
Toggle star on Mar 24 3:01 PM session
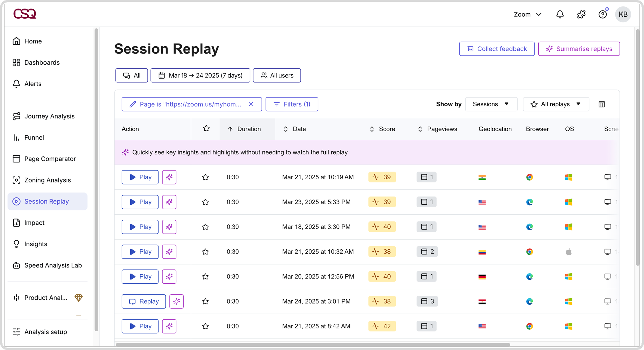[x=205, y=301]
